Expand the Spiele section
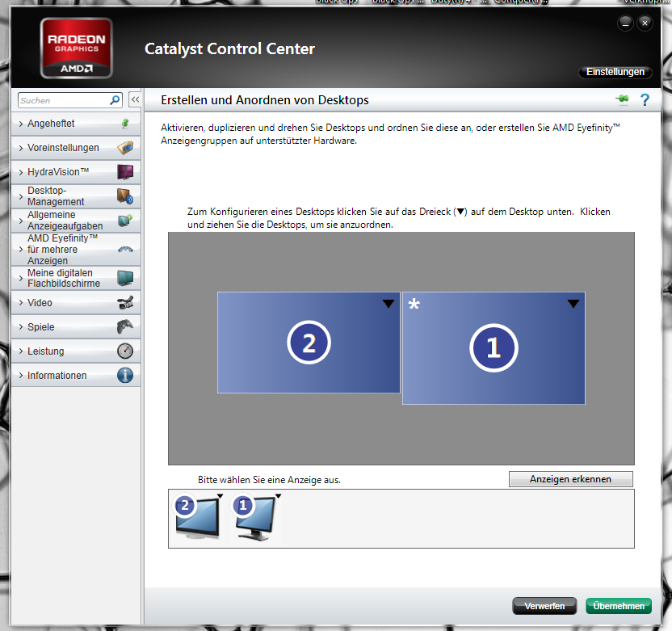 coord(76,326)
